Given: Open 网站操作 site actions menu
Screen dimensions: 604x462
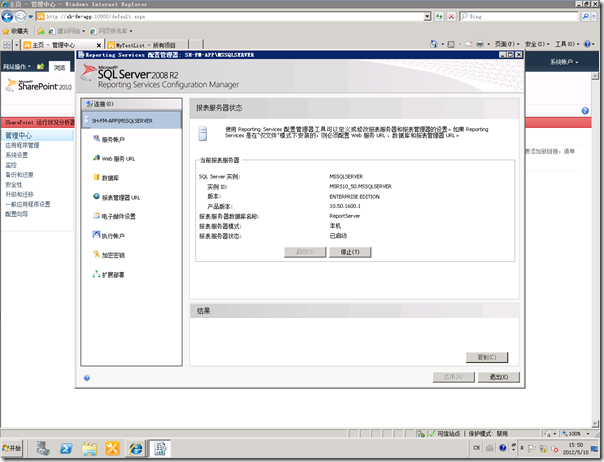Looking at the screenshot, I should click(17, 67).
